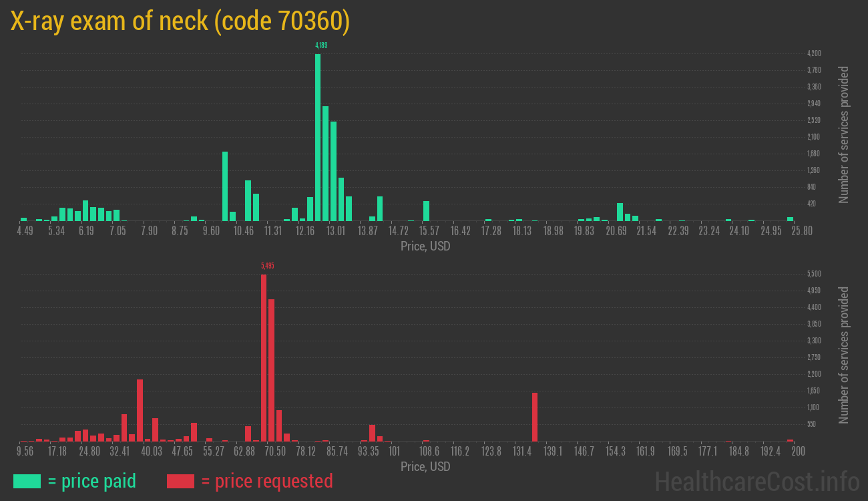868x501 pixels.
Task: Click the price paid legend text
Action: [x=92, y=481]
